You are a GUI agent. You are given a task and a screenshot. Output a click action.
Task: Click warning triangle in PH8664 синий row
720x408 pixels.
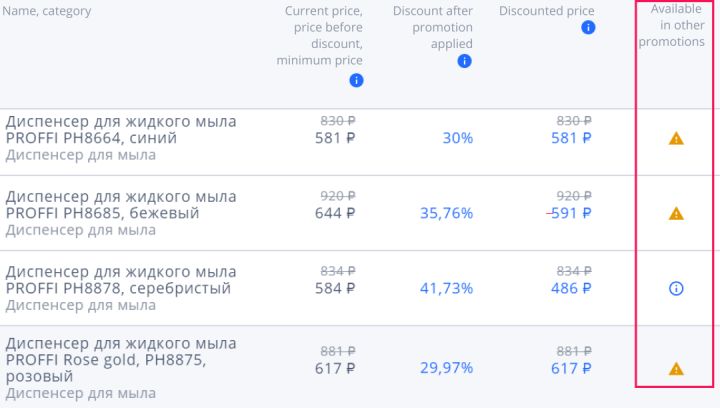(676, 139)
